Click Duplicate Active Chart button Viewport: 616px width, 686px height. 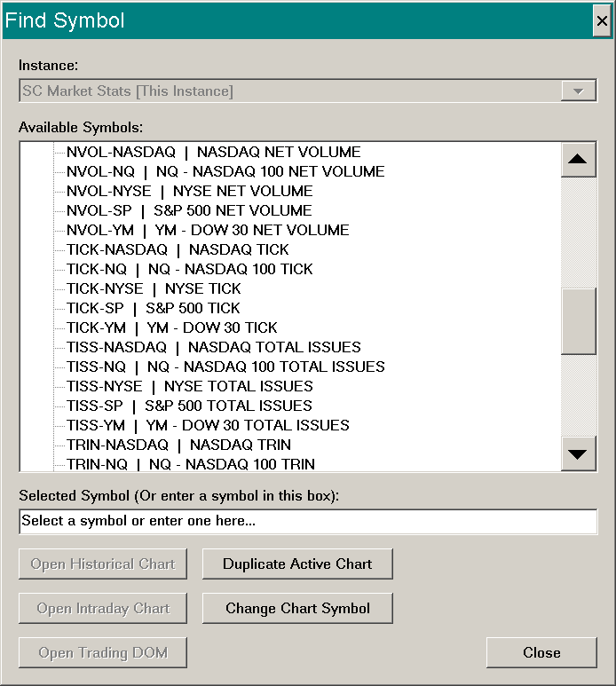coord(297,564)
